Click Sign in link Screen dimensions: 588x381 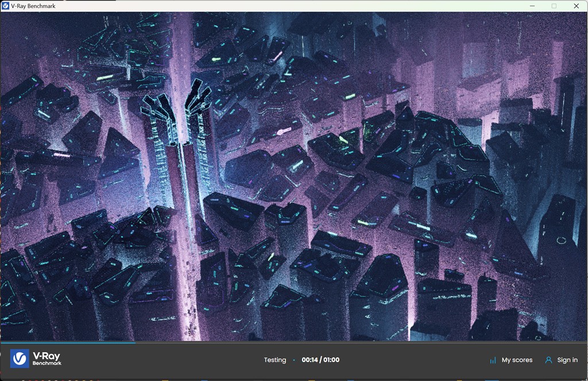click(x=567, y=360)
